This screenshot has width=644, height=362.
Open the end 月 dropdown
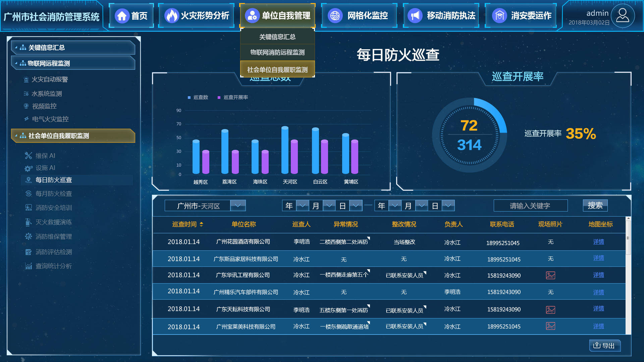tap(421, 206)
